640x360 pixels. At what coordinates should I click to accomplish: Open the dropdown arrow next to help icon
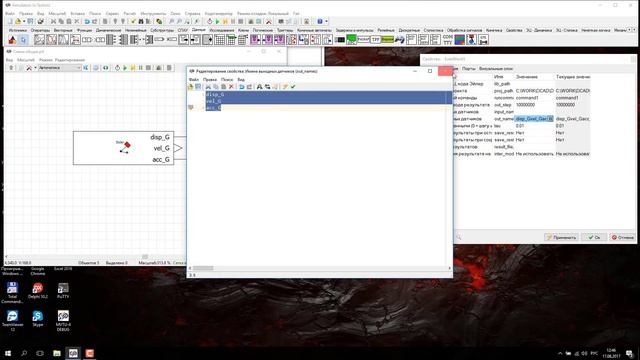tap(326, 21)
